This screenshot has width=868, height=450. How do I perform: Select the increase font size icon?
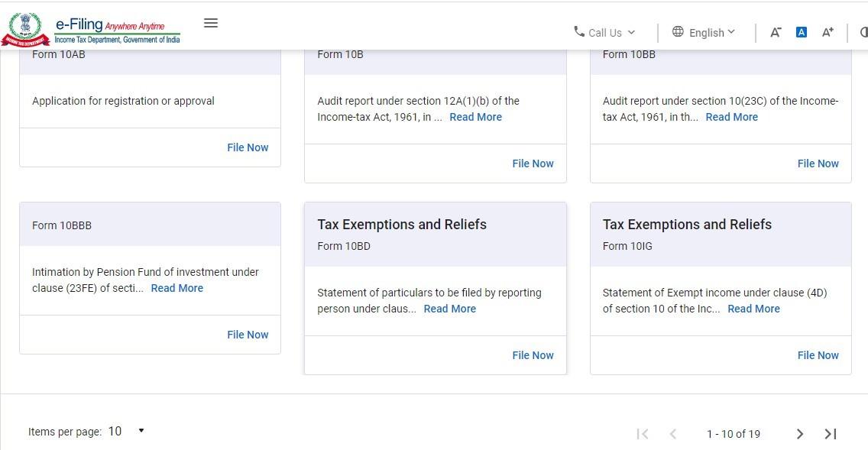point(827,32)
